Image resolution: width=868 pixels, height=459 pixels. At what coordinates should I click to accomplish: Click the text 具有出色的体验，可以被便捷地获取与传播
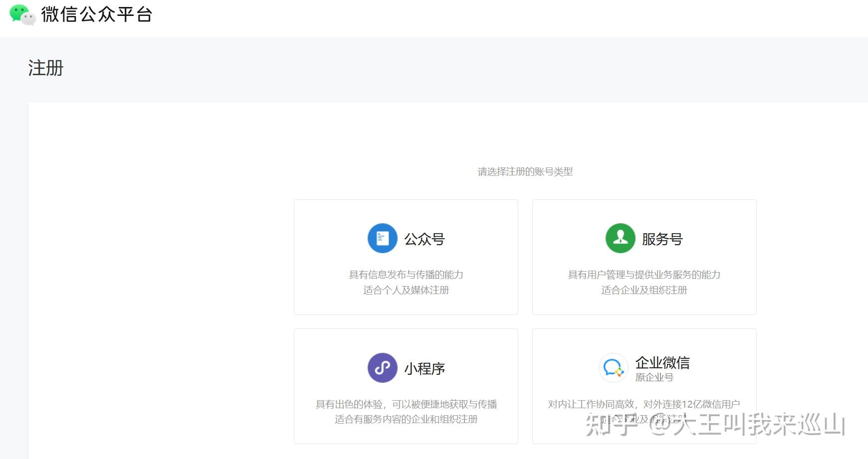(406, 404)
